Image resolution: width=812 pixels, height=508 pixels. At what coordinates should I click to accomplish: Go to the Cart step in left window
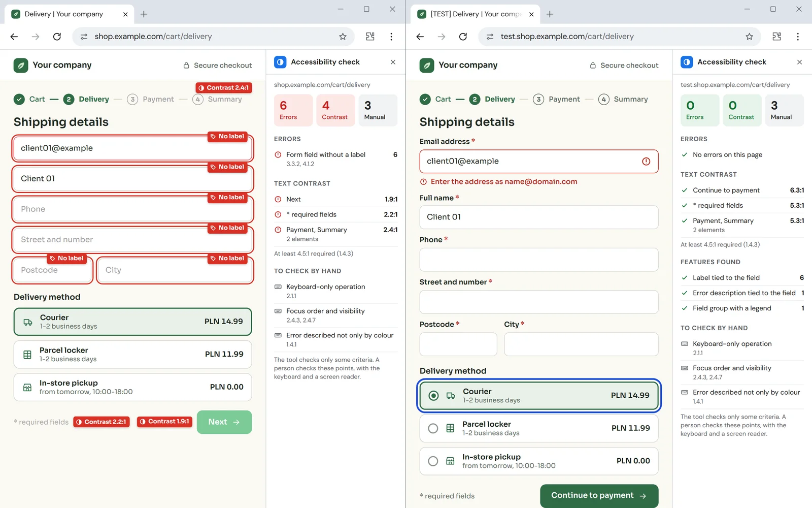[x=29, y=99]
